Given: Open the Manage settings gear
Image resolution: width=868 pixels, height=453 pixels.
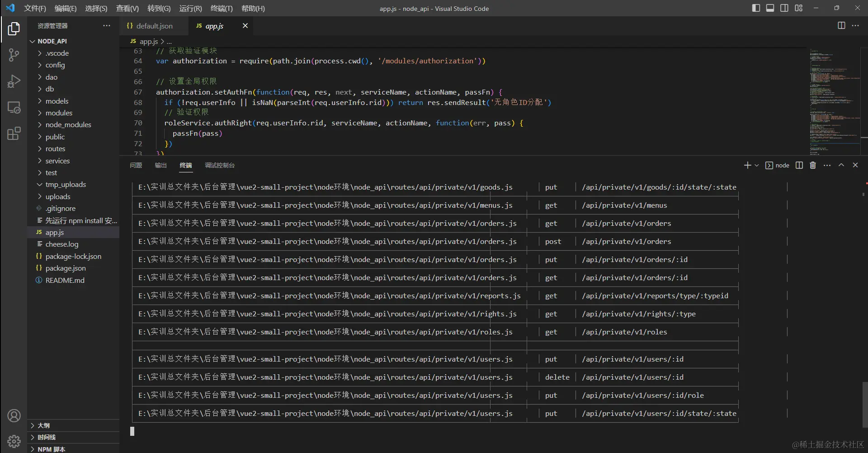Looking at the screenshot, I should [14, 441].
